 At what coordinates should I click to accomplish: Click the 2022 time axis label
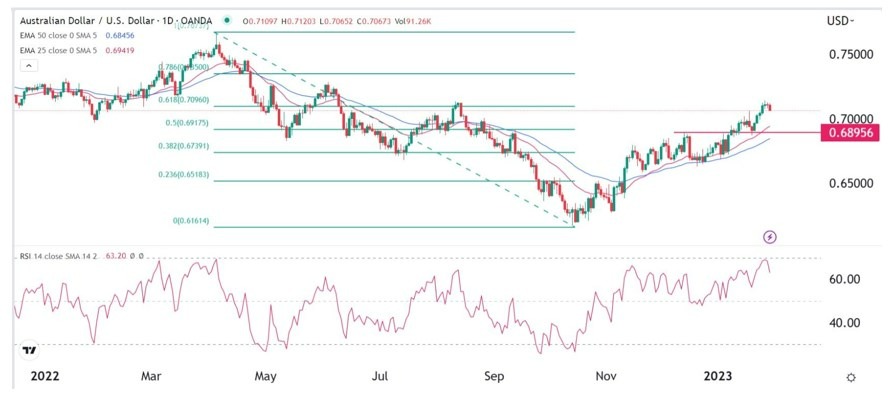(x=44, y=377)
